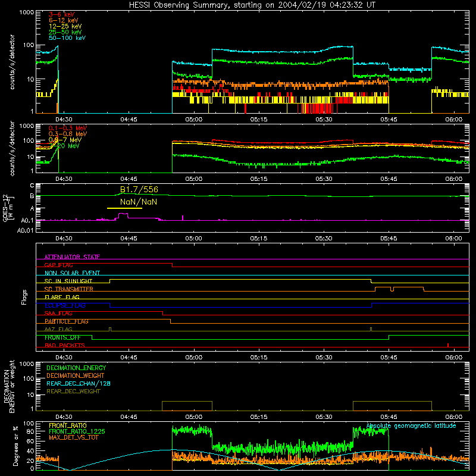Image resolution: width=476 pixels, height=476 pixels.
Task: Select the green '25-50 keV' legend entry
Action: point(65,32)
